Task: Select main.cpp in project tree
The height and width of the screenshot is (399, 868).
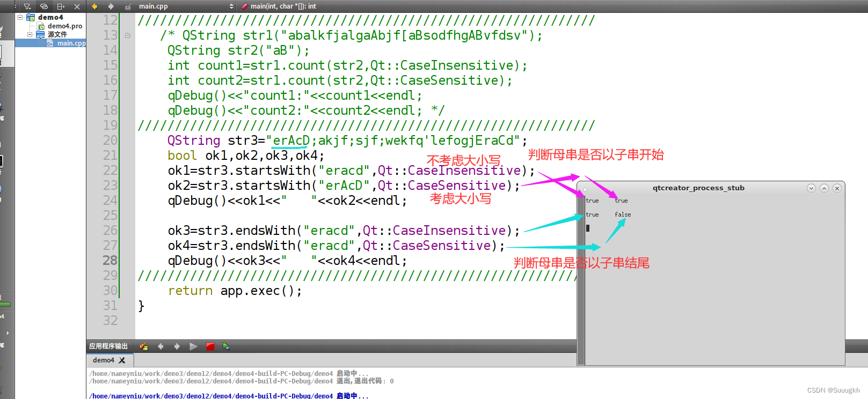Action: click(71, 43)
